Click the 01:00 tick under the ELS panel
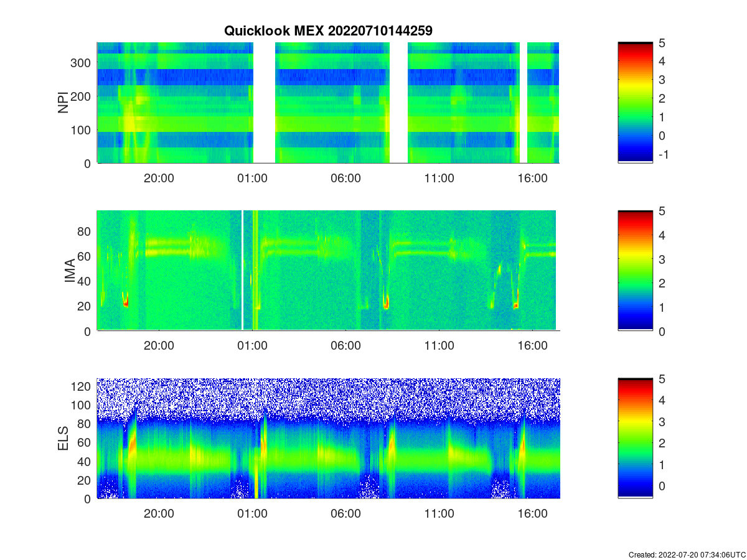This screenshot has height=560, width=747. tap(252, 514)
